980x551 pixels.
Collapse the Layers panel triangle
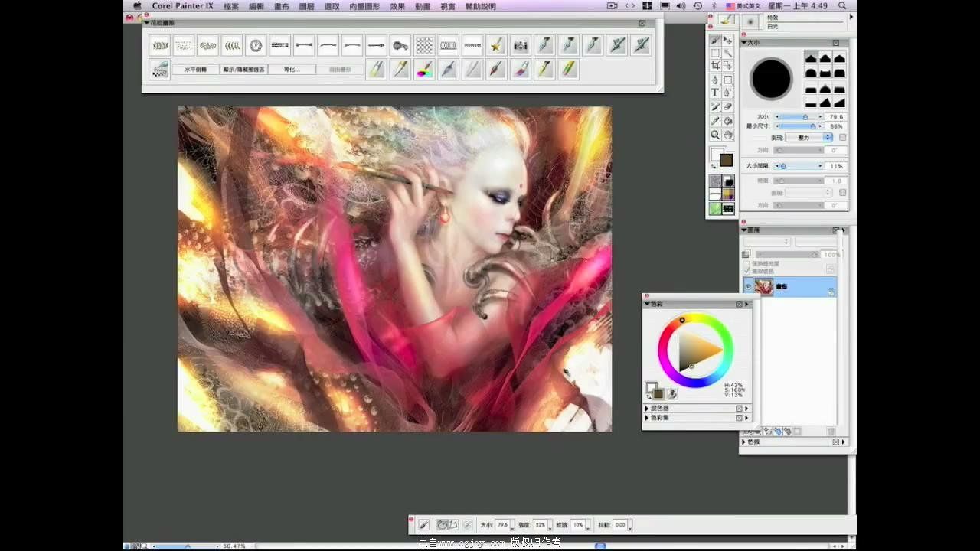pyautogui.click(x=744, y=230)
